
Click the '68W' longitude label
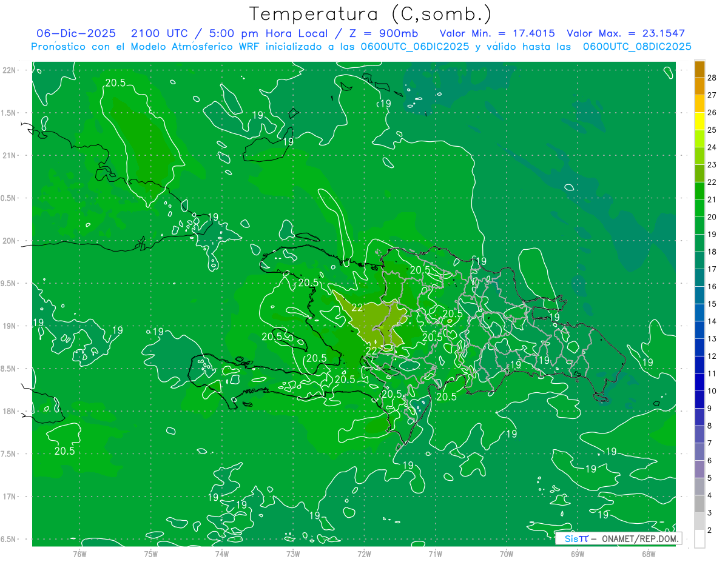click(649, 554)
